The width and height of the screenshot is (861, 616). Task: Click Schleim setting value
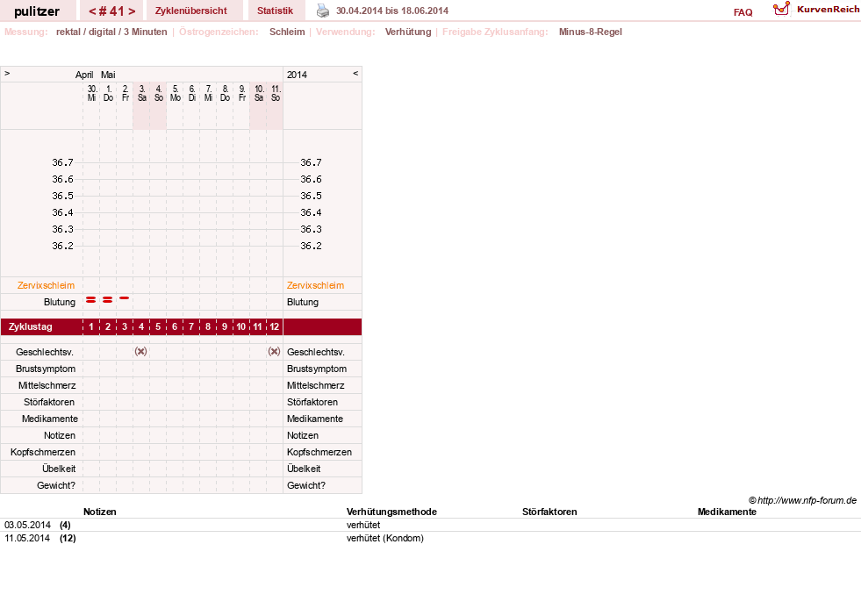tap(287, 32)
